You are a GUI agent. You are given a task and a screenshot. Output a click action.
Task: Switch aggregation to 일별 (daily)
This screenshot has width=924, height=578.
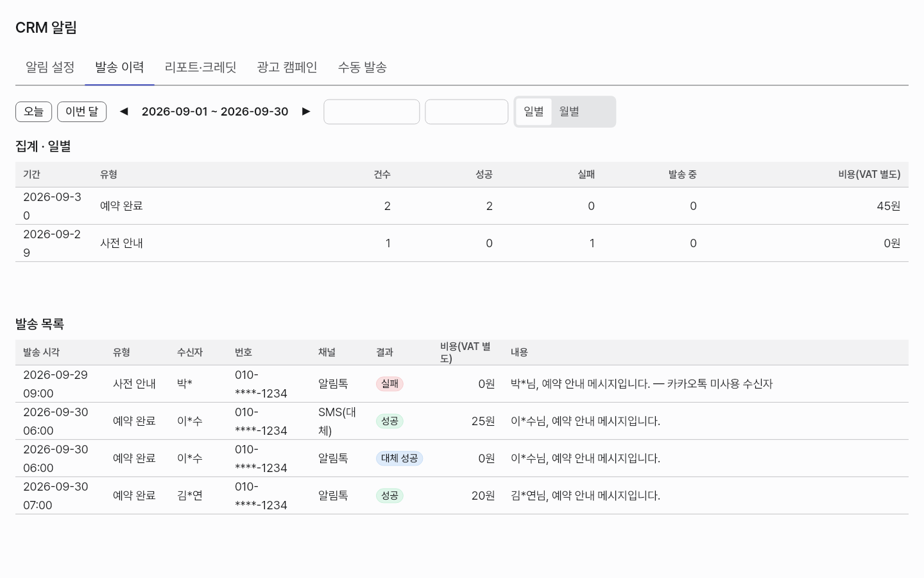534,112
